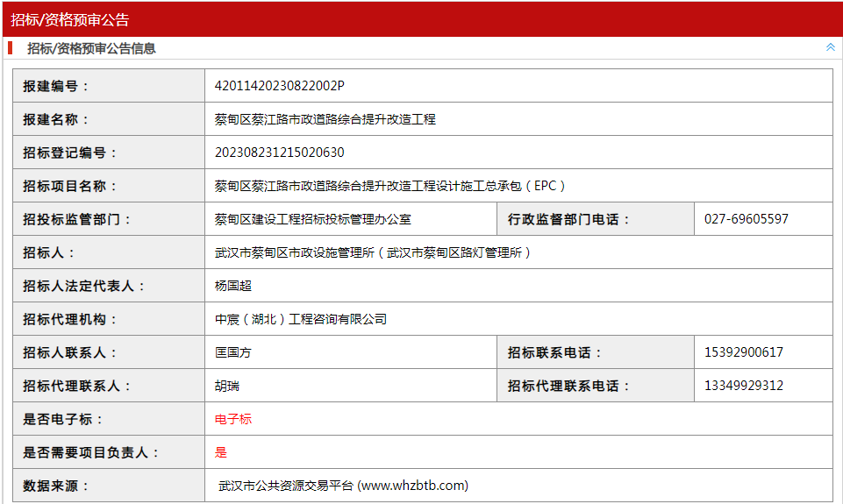The height and width of the screenshot is (504, 843).
Task: Click the EPC tender project name
Action: (x=389, y=186)
